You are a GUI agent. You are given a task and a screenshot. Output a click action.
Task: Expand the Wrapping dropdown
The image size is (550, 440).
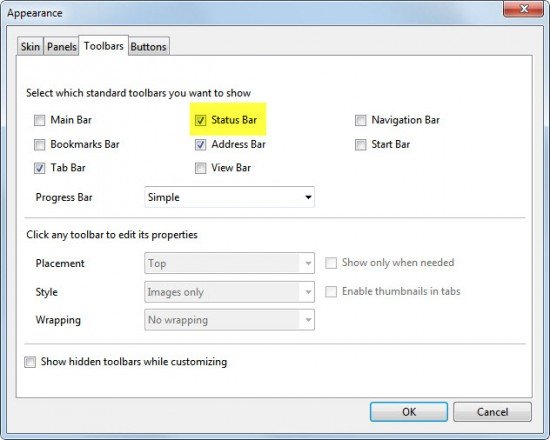click(229, 320)
